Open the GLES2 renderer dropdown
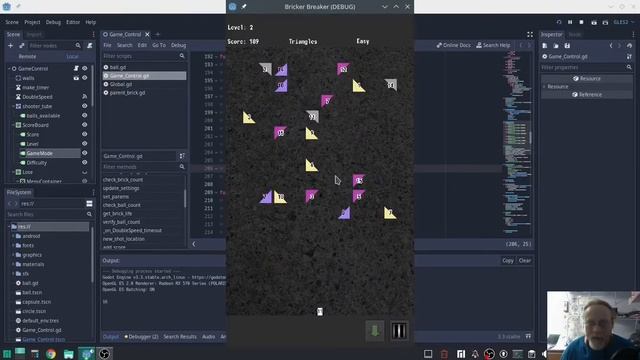 click(x=624, y=22)
